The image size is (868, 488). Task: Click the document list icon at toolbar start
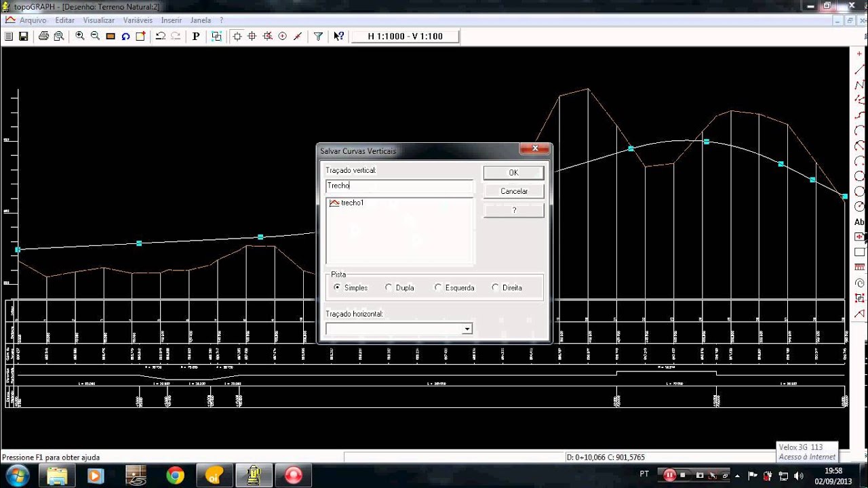pyautogui.click(x=9, y=37)
